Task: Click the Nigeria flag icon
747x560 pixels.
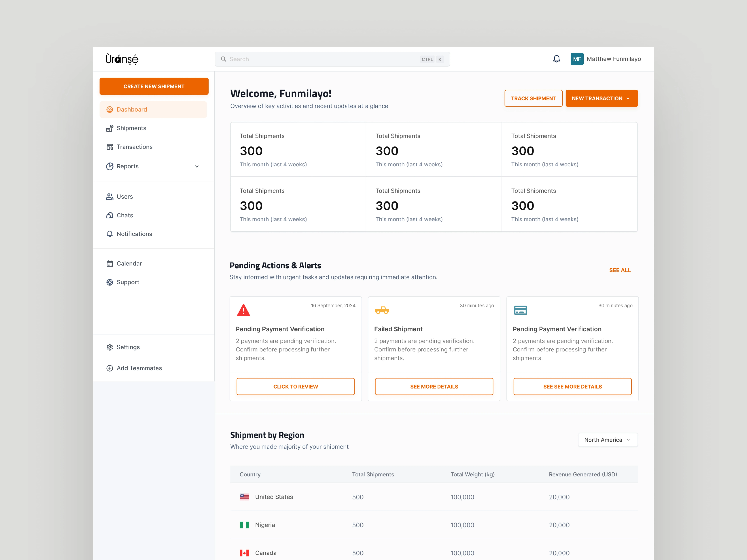Action: tap(244, 525)
